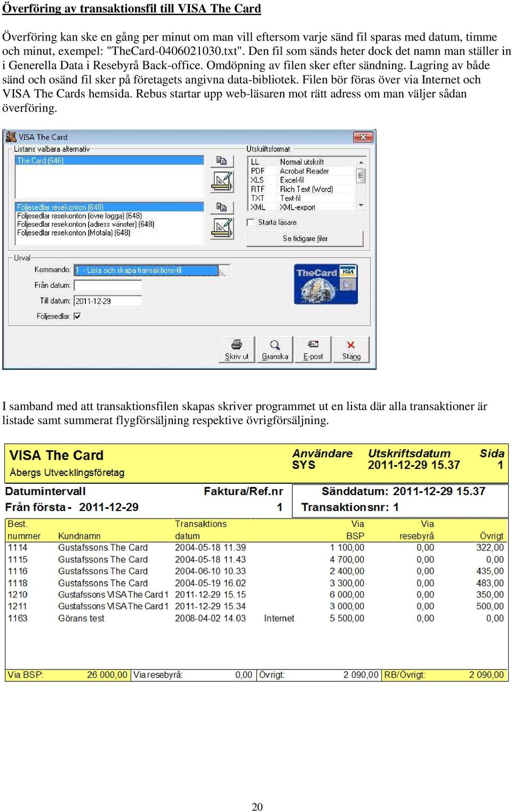Click the Granska magnifier button
The height and width of the screenshot is (812, 512).
pyautogui.click(x=275, y=349)
